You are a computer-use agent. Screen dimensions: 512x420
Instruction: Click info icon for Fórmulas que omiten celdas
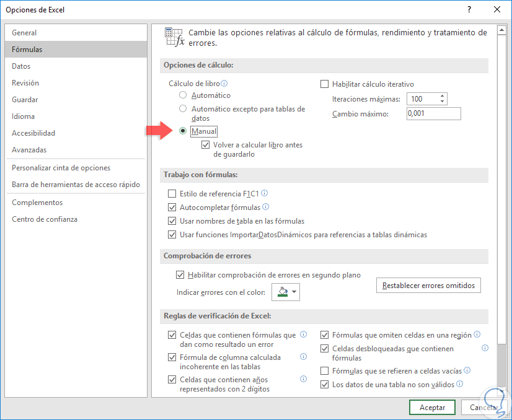pyautogui.click(x=477, y=334)
